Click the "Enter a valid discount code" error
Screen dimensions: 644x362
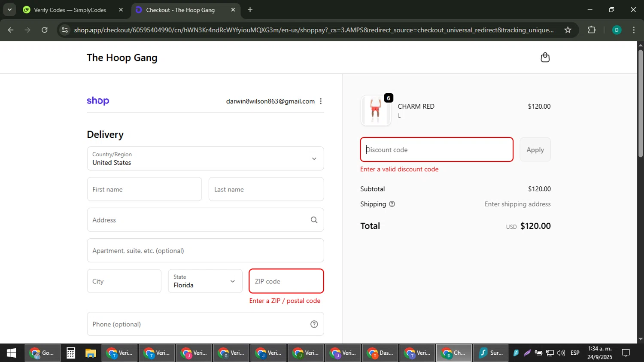(399, 169)
